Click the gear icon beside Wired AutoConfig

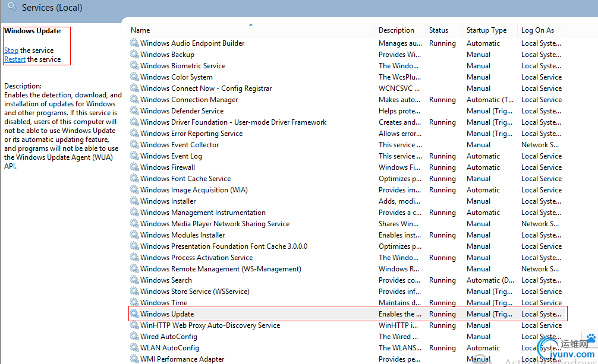[134, 336]
